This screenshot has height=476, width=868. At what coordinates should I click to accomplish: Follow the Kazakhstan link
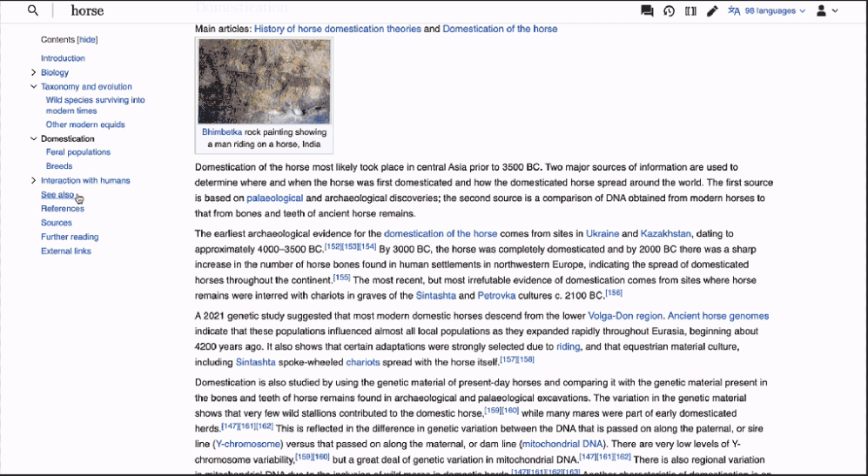[665, 233]
